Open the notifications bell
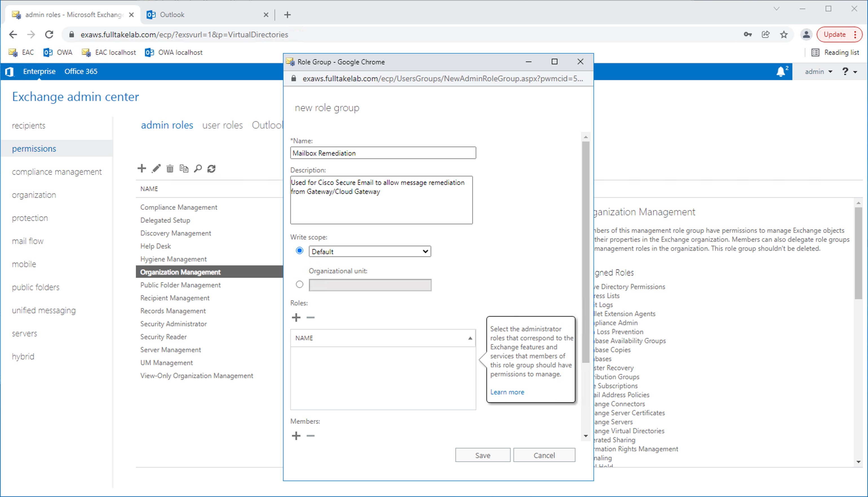 click(781, 71)
